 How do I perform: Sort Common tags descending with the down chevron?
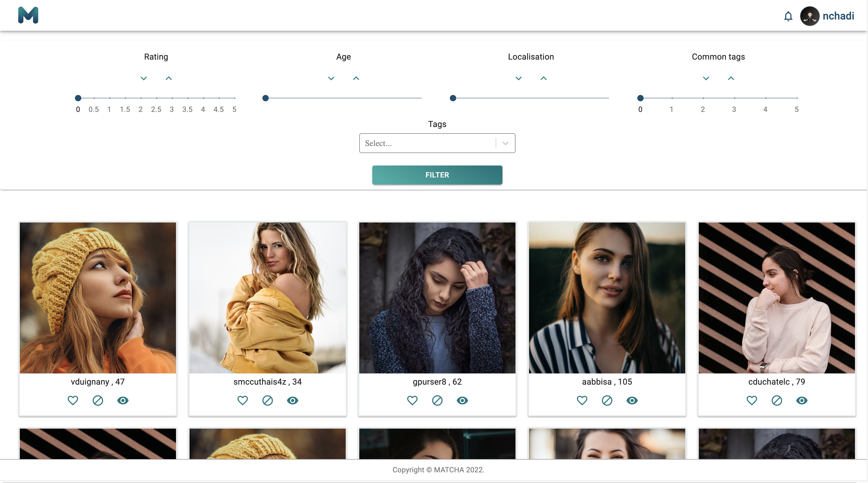[x=706, y=78]
